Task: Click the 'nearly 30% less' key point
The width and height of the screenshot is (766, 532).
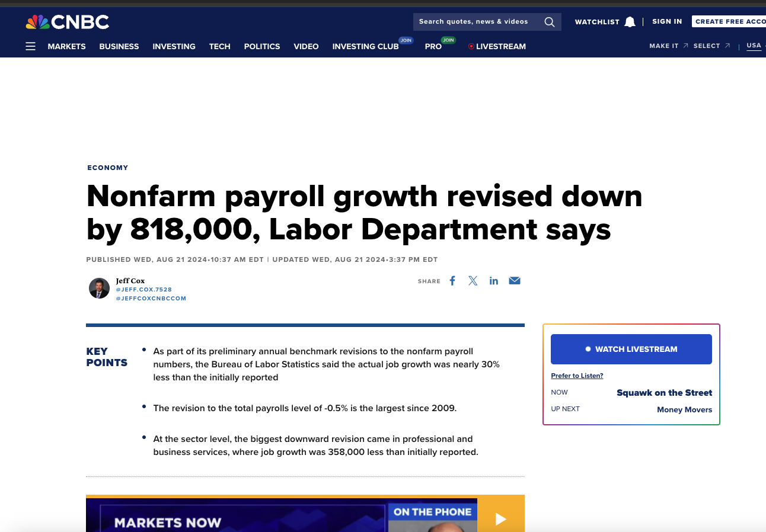Action: (326, 364)
